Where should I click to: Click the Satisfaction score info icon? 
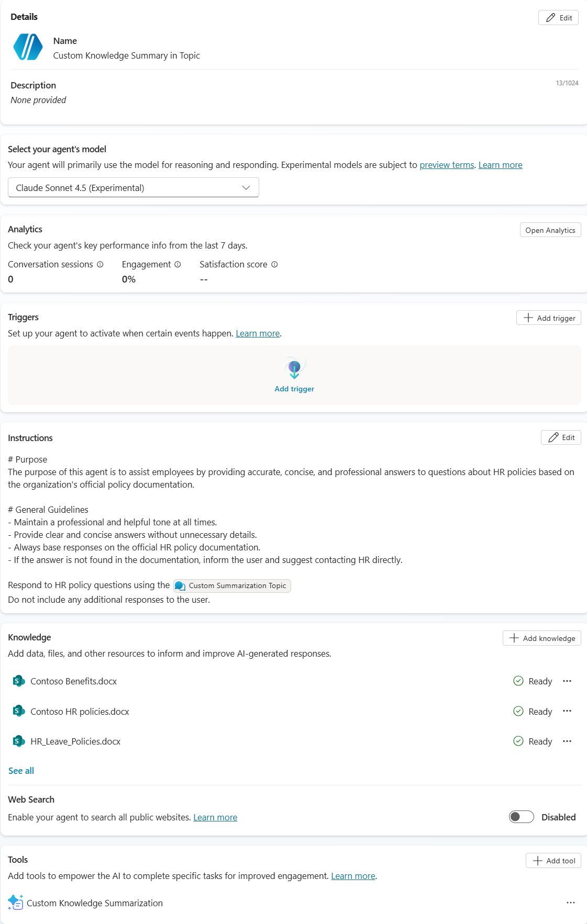274,265
